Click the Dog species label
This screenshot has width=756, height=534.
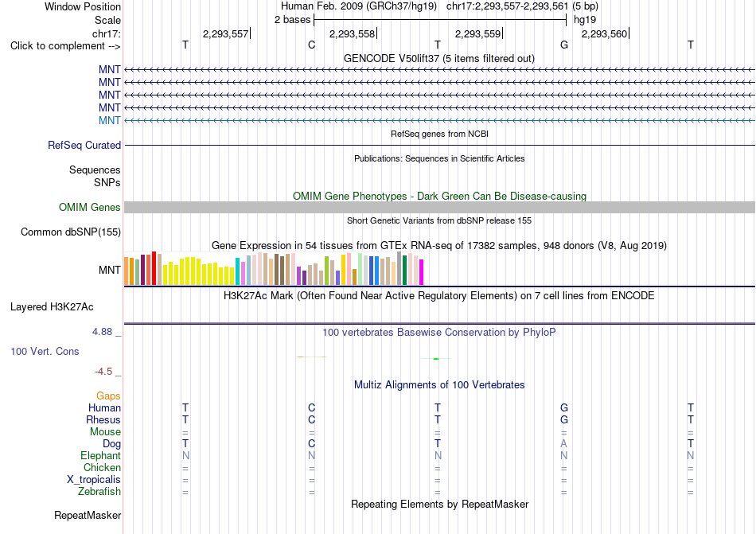111,444
